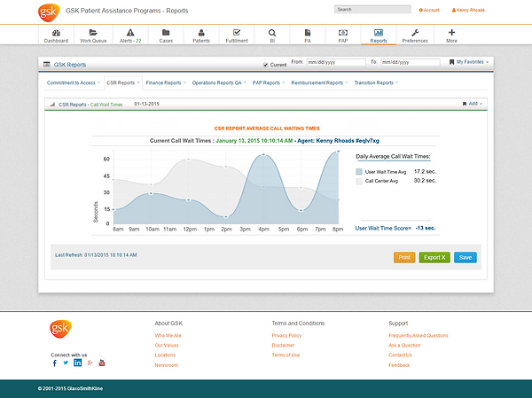Open the PAP Reports dropdown
This screenshot has width=532, height=398.
269,82
